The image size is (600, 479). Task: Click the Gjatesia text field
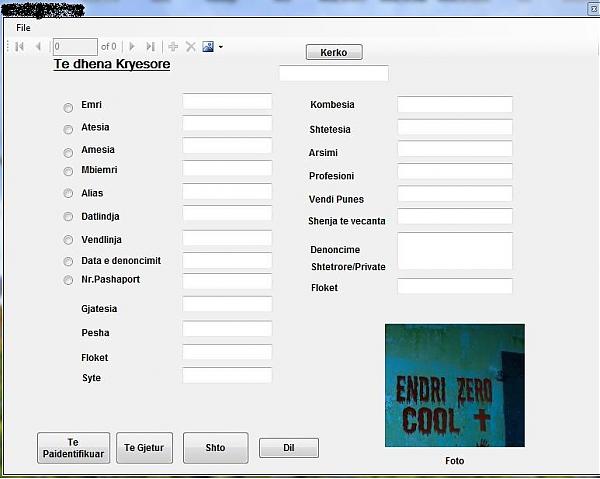click(x=227, y=304)
